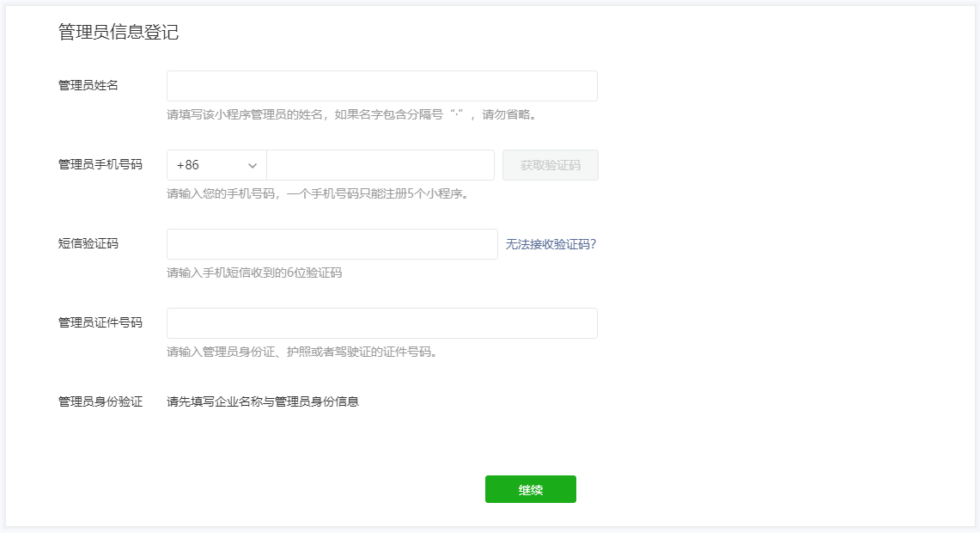The height and width of the screenshot is (533, 980).
Task: Click the 管理员身份验证 label
Action: tap(100, 401)
